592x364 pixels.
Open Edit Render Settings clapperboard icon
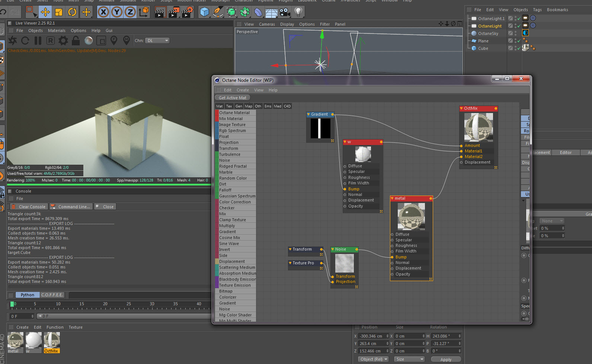click(187, 12)
